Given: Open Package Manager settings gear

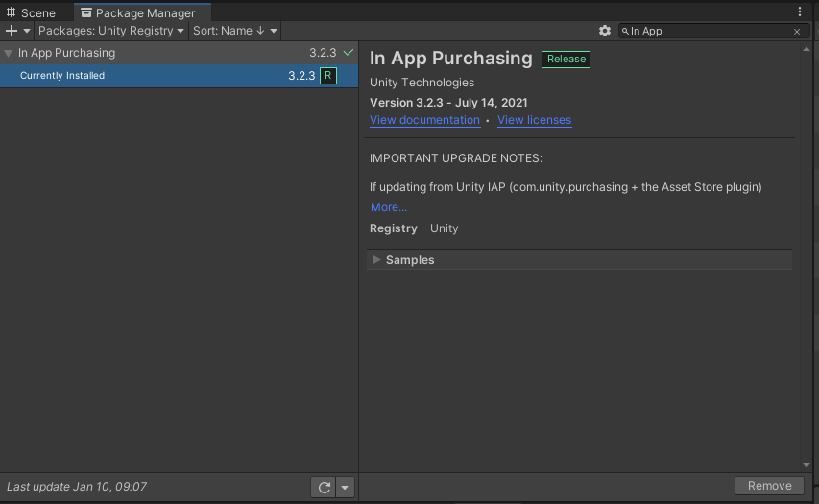Looking at the screenshot, I should 604,31.
